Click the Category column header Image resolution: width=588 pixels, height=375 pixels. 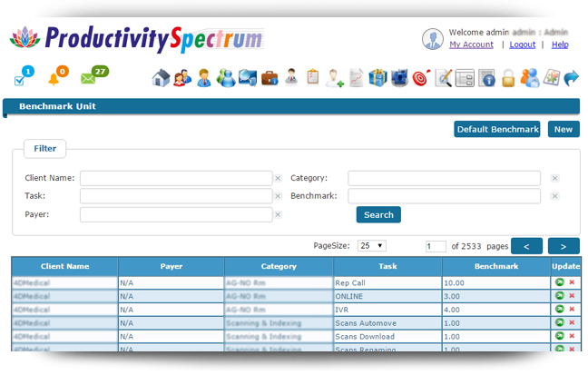pos(279,267)
